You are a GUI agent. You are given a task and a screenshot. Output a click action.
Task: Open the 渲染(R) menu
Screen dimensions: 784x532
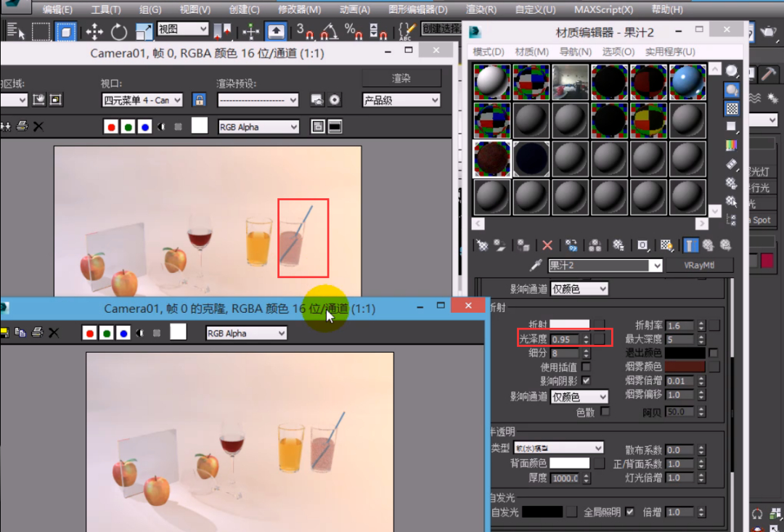(481, 9)
